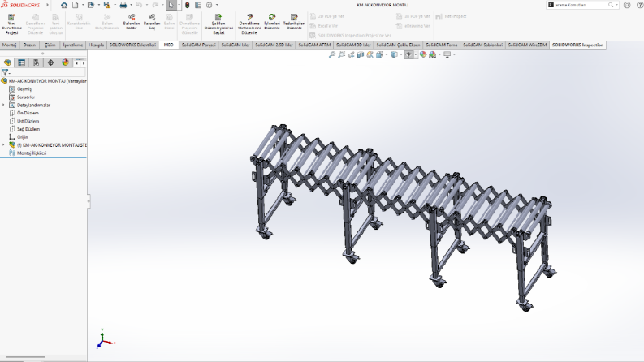Open DisplayManager color wheel tab
Image resolution: width=644 pixels, height=362 pixels.
point(65,62)
